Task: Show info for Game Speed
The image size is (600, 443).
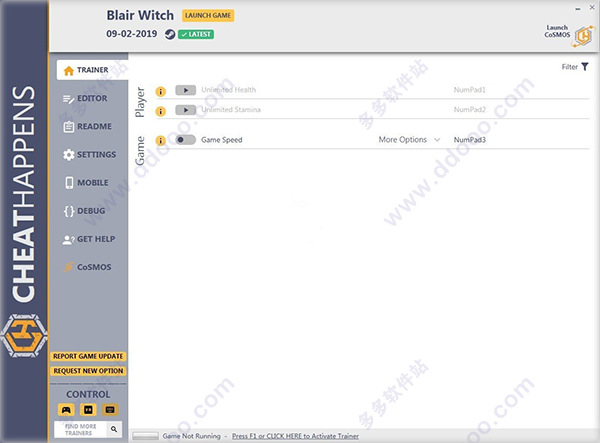Action: point(161,140)
